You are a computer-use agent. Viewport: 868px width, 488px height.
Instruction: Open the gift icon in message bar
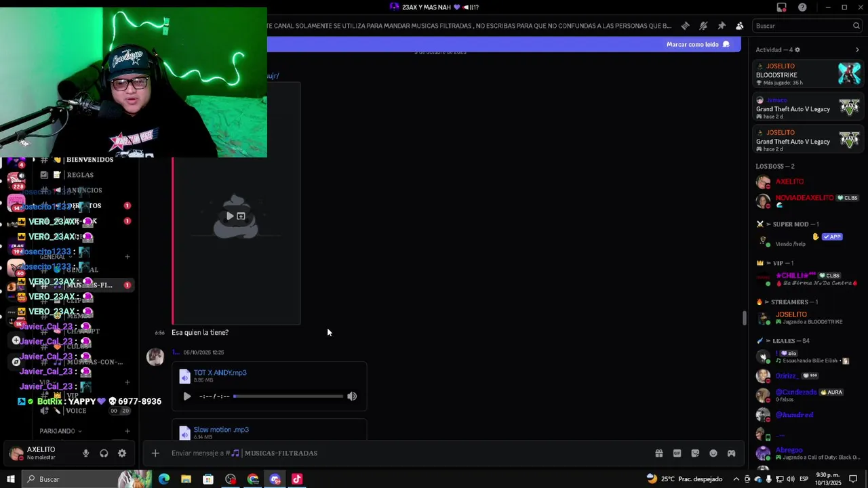pos(658,453)
